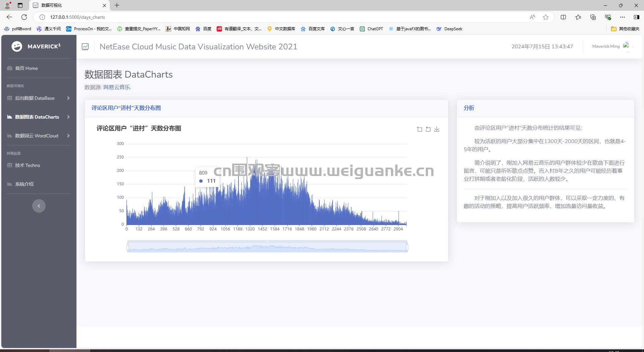Viewport: 644px width, 352px height.
Task: Download the chart as image icon
Action: point(437,129)
